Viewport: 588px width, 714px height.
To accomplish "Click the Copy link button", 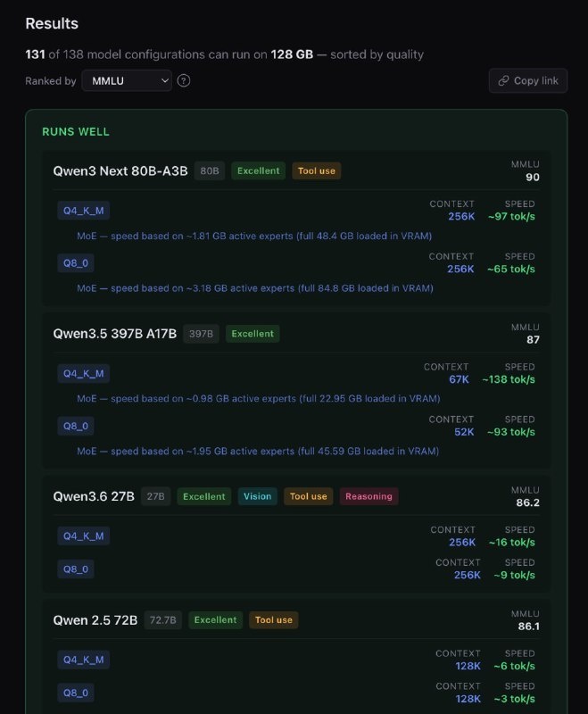I will pos(528,80).
